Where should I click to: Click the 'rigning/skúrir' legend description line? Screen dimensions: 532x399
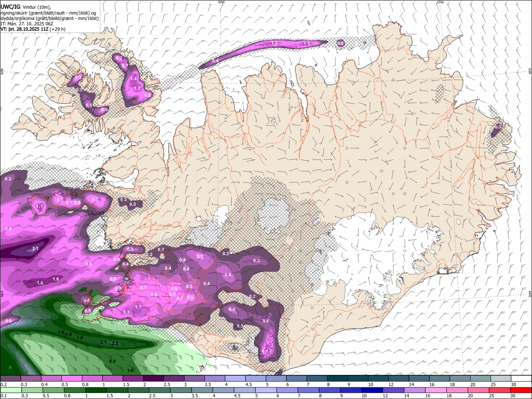[48, 13]
